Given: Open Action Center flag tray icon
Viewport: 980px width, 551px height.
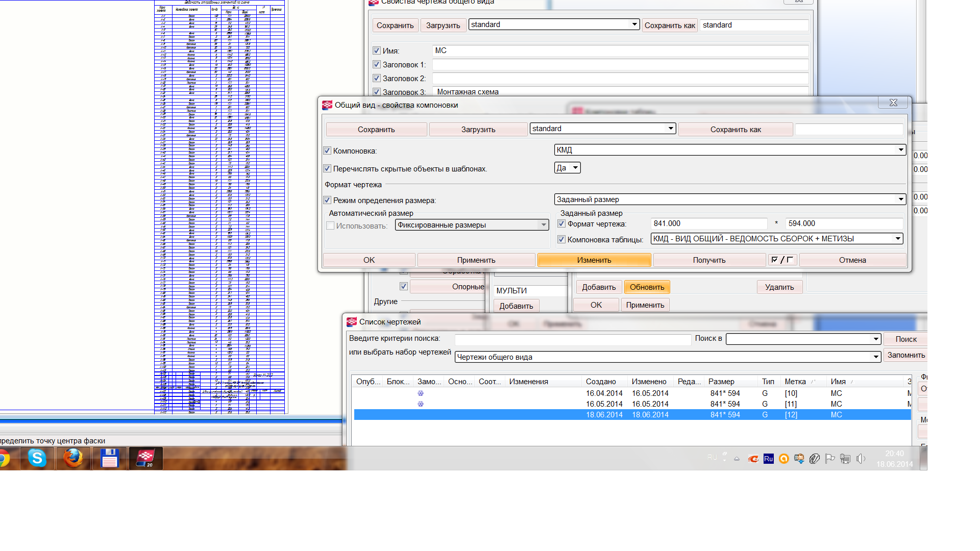Looking at the screenshot, I should pos(830,459).
